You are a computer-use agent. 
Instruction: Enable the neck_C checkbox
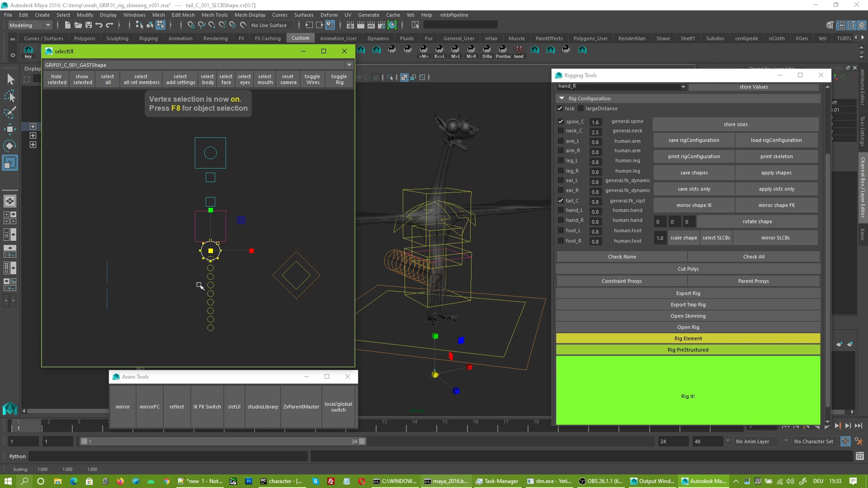point(561,130)
